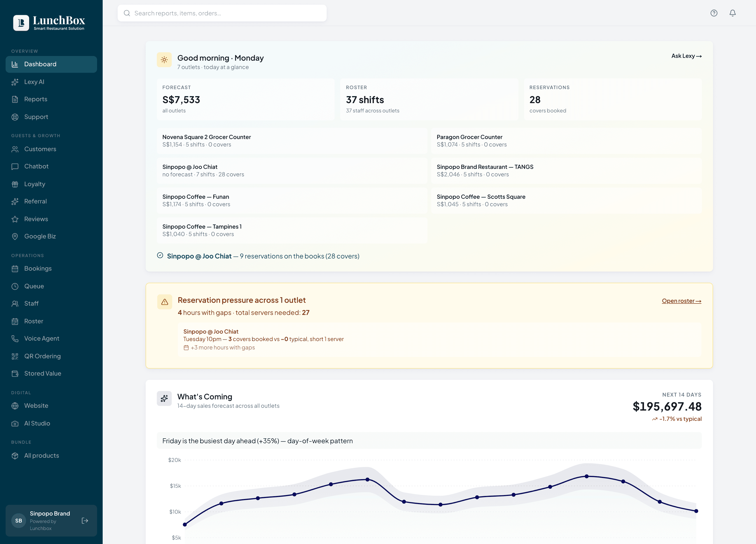Click 'Sinpopo Brand' account name
The width and height of the screenshot is (756, 544).
tap(50, 513)
